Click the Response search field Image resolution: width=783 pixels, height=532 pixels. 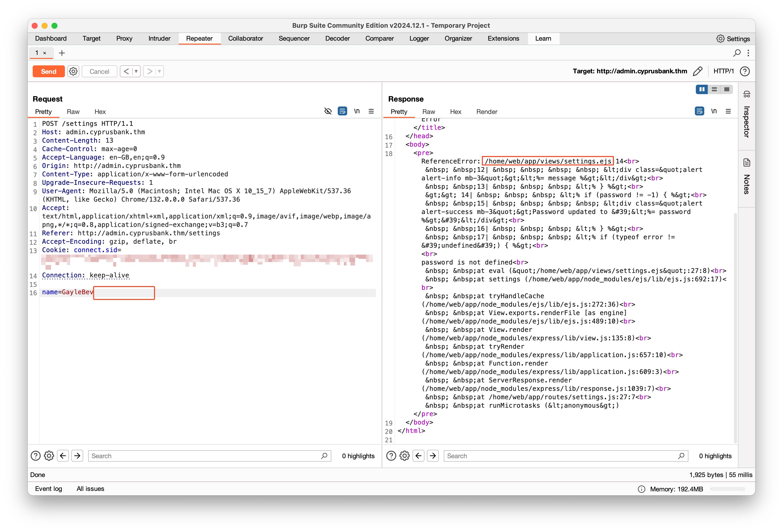(x=566, y=456)
